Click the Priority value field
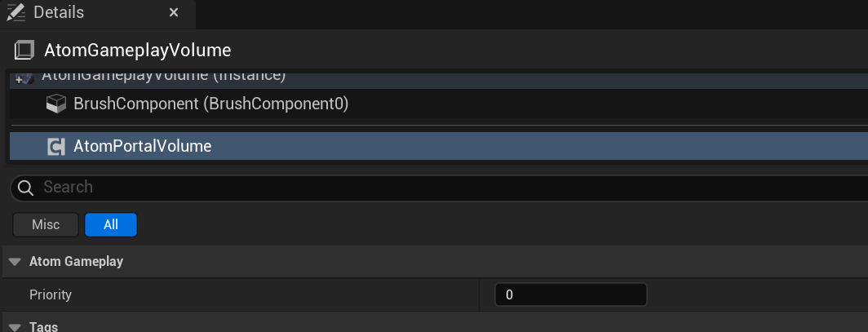 (x=570, y=295)
